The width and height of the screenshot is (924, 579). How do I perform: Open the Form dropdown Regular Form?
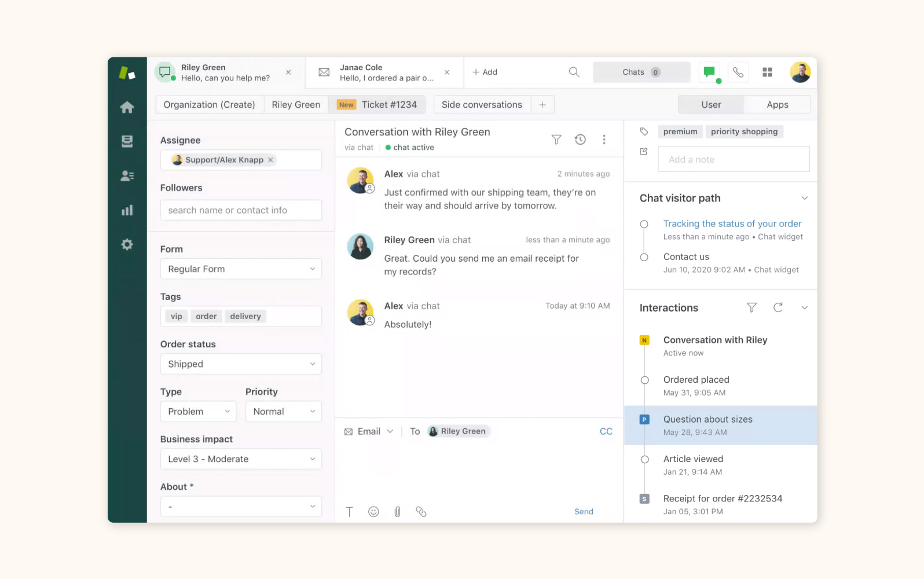tap(241, 269)
